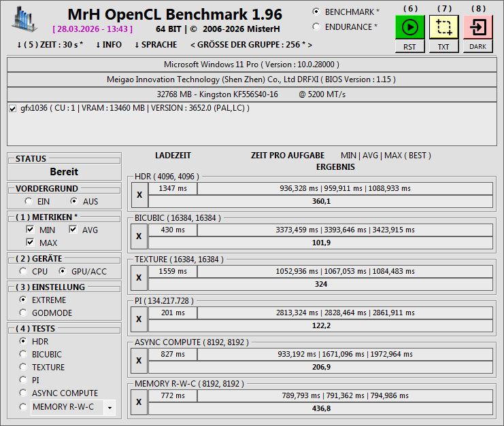Uncheck the MIN metric checkbox
Image resolution: width=504 pixels, height=426 pixels.
point(30,230)
